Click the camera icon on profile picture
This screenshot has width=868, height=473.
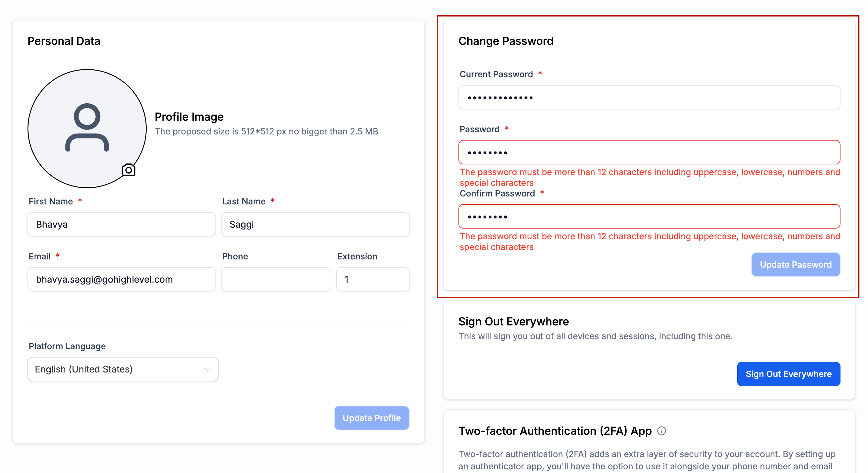[128, 170]
